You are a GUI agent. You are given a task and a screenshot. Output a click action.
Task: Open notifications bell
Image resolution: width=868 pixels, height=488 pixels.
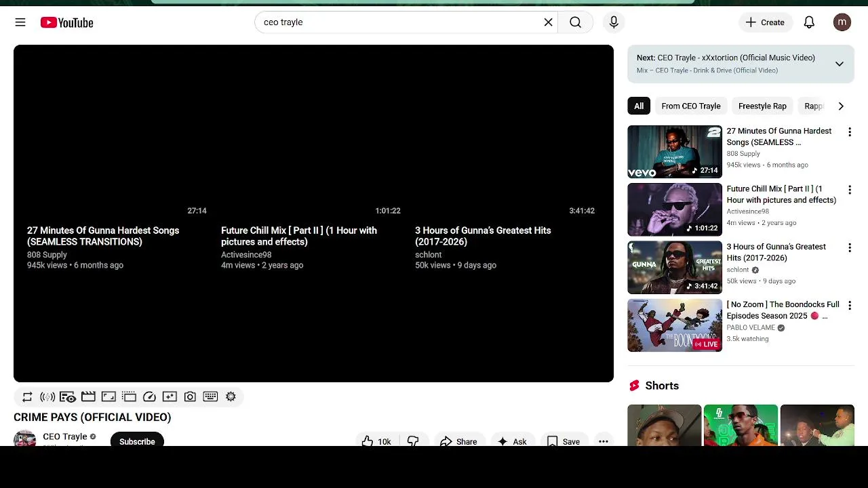[x=809, y=22]
